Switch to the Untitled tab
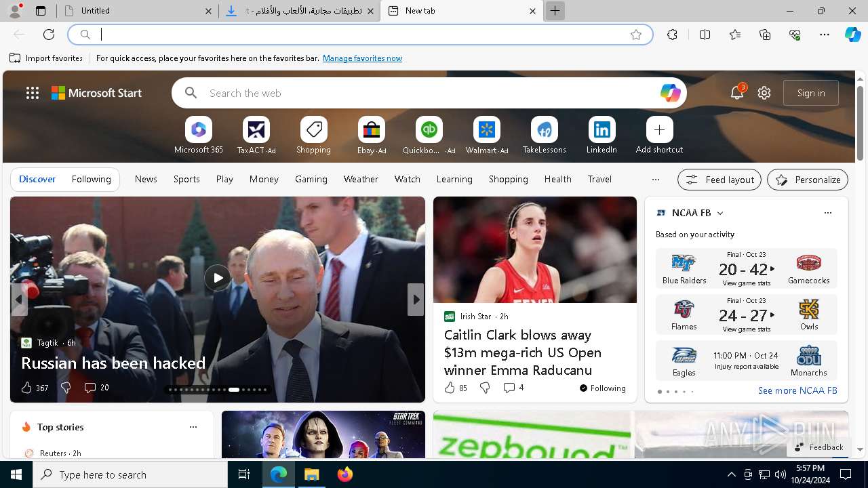868x488 pixels. (137, 11)
